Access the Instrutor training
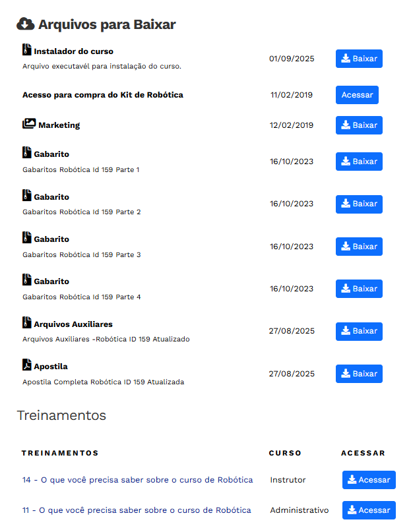 tap(369, 480)
